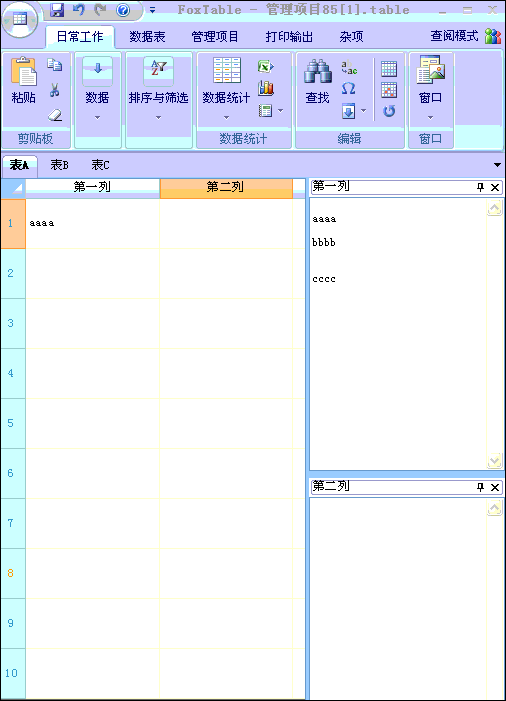506x701 pixels.
Task: Switch to the 管理项目 ribbon tab
Action: 215,37
